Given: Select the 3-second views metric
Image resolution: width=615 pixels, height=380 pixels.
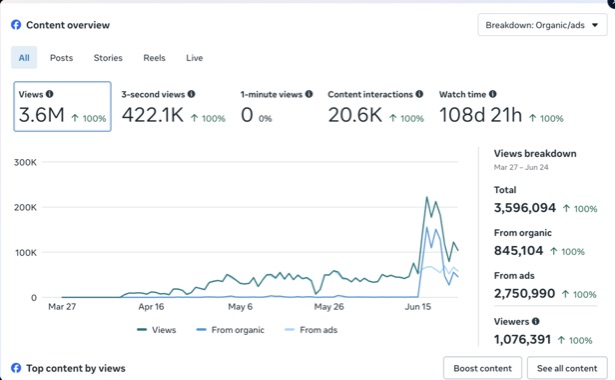Looking at the screenshot, I should (x=173, y=107).
